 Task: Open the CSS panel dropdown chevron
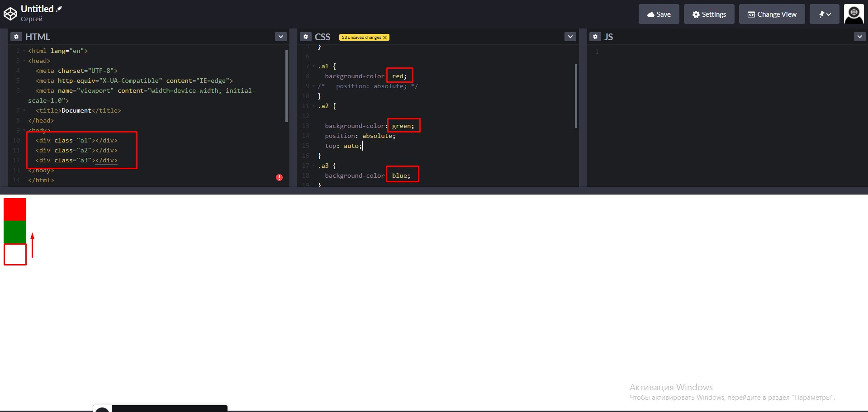coord(570,37)
